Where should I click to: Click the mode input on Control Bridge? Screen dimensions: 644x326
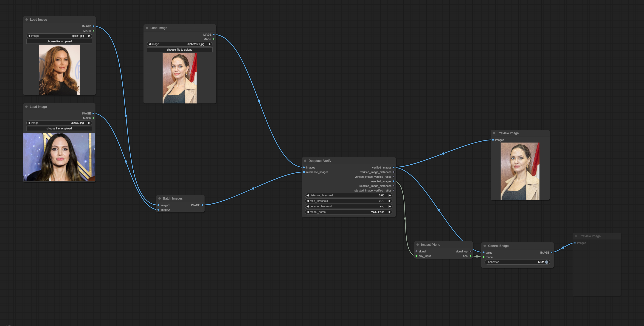pyautogui.click(x=484, y=257)
